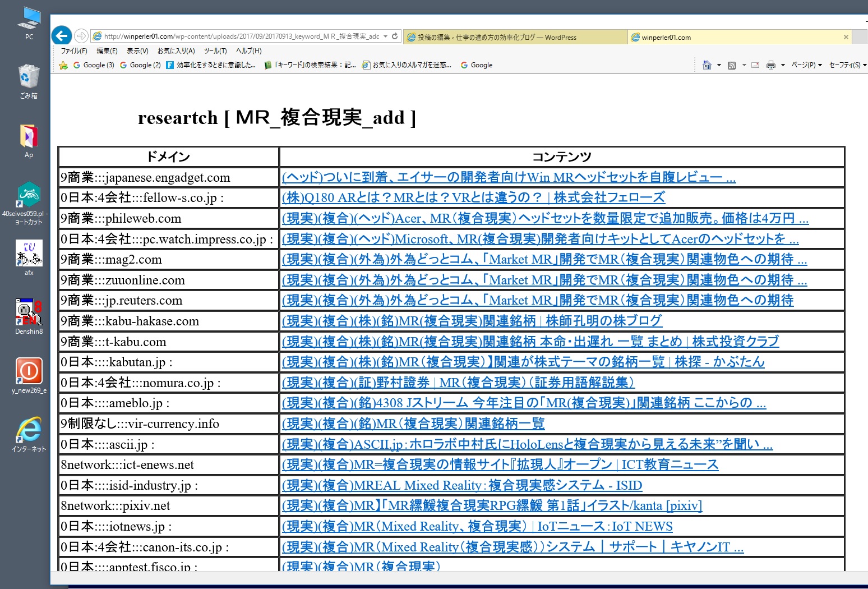Screen dimensions: 868x589
Task: Open the IoT NEWS Mixed Reality link
Action: [x=477, y=526]
